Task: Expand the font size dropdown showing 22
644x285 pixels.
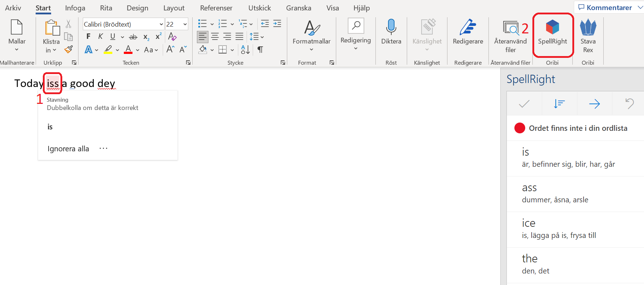Action: [185, 24]
